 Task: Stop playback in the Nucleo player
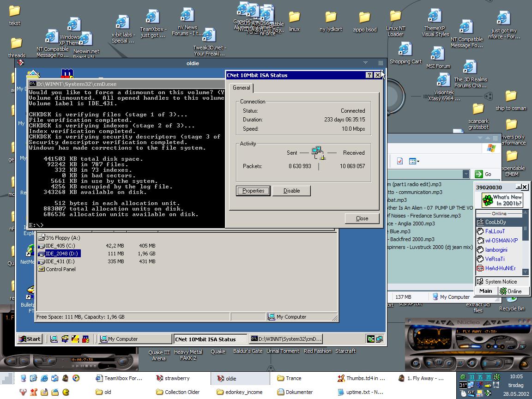coord(449,363)
